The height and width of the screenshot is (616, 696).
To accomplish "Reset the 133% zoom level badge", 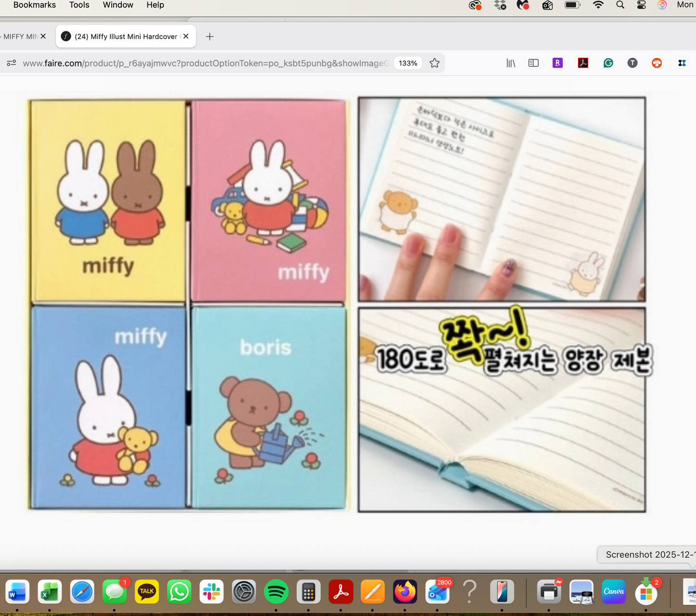I will click(x=408, y=63).
